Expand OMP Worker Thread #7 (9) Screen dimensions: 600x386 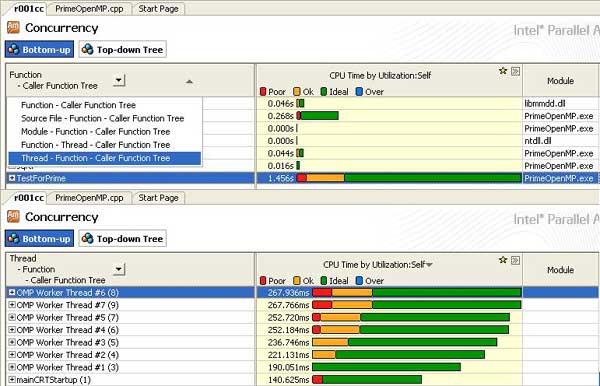pos(12,305)
